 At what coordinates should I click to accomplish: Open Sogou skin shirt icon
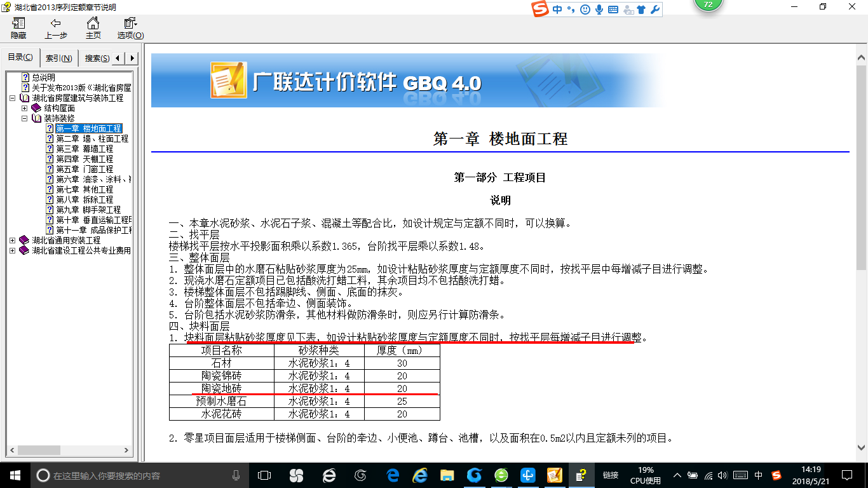point(641,9)
